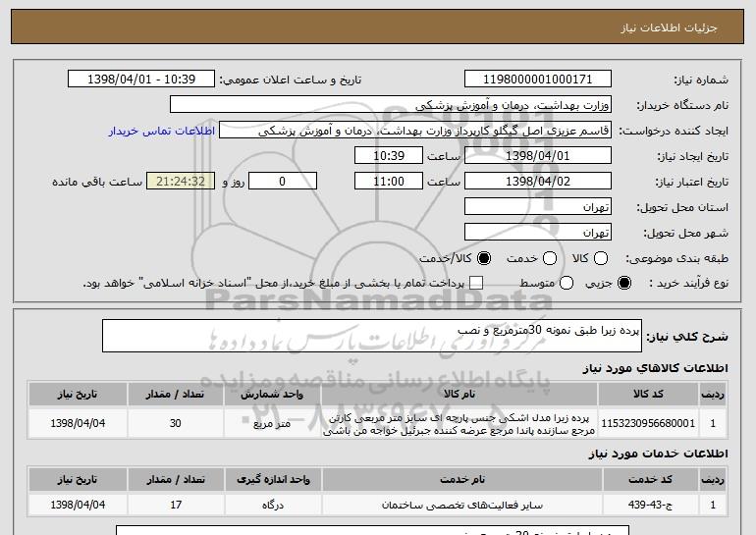
Task: Click the واحد اندازه گیری column header
Action: coord(273,480)
